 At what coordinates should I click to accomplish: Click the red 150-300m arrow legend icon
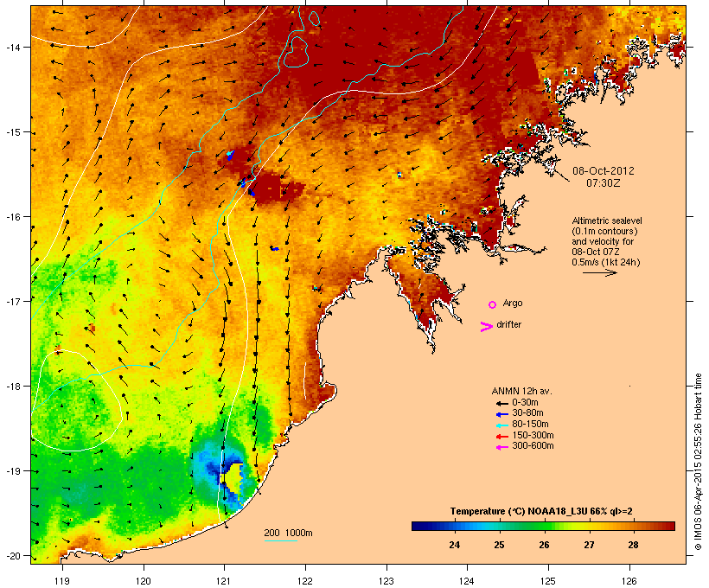point(501,436)
